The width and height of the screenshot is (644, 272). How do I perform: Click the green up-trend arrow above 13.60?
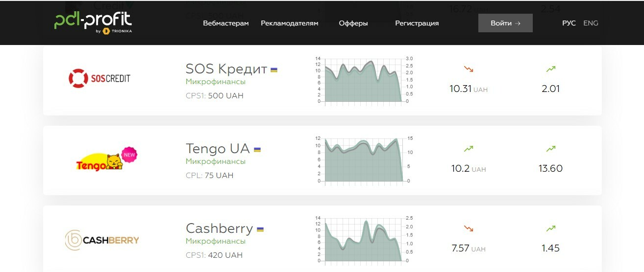point(551,149)
